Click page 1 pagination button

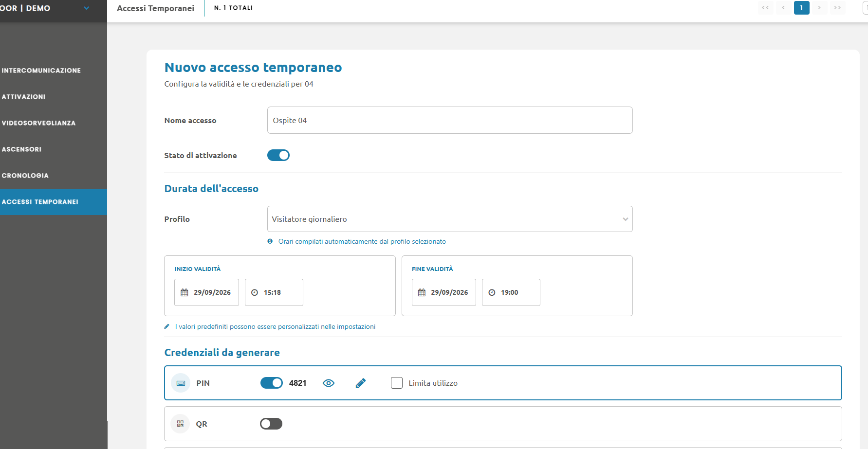[801, 8]
